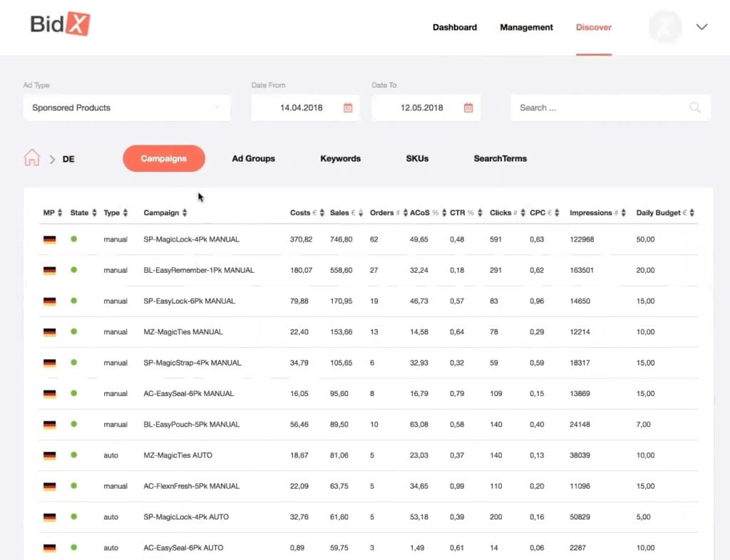Switch to the SearchTerms tab
This screenshot has width=730, height=560.
500,159
